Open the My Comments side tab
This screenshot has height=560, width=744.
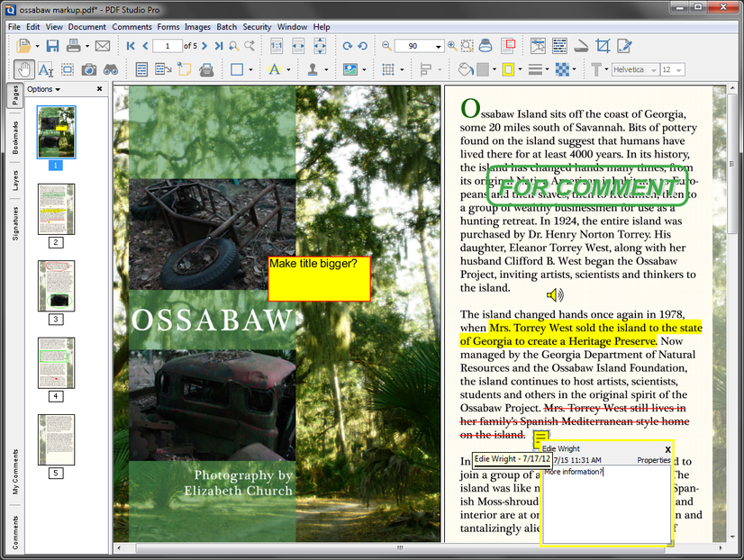point(15,472)
